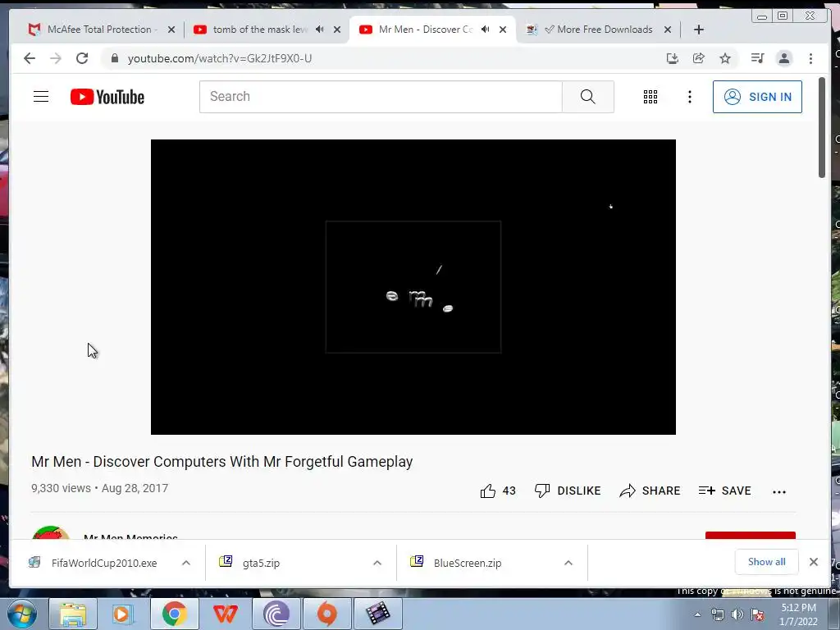The width and height of the screenshot is (840, 630).
Task: Reload the current page
Action: point(82,58)
